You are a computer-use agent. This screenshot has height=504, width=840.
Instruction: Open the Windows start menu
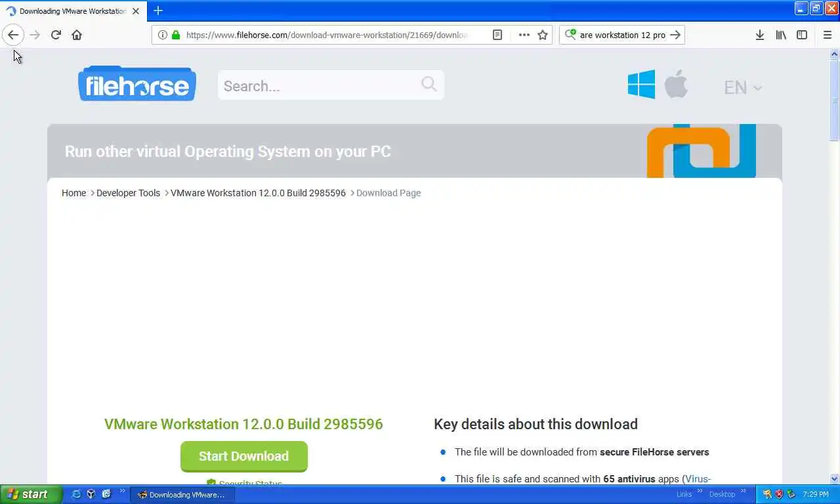pyautogui.click(x=30, y=494)
